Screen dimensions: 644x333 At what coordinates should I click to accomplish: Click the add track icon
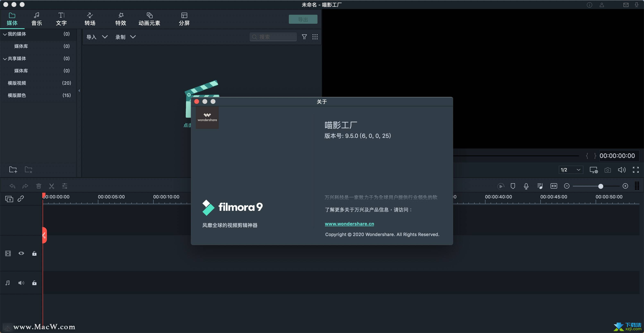coord(9,199)
